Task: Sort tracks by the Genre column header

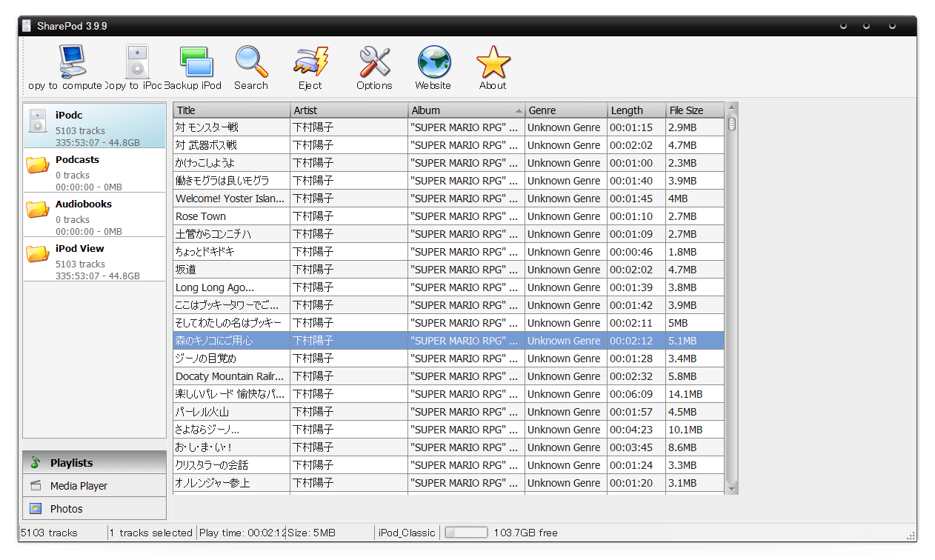Action: (x=567, y=110)
